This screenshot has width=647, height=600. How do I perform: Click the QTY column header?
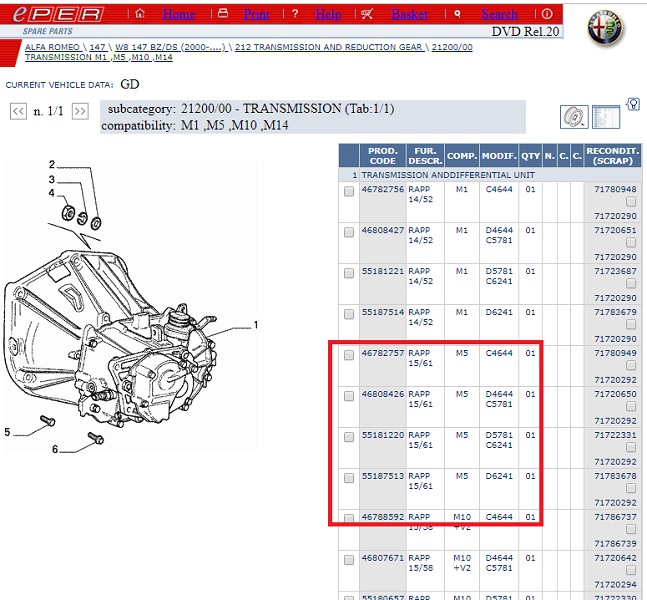530,156
